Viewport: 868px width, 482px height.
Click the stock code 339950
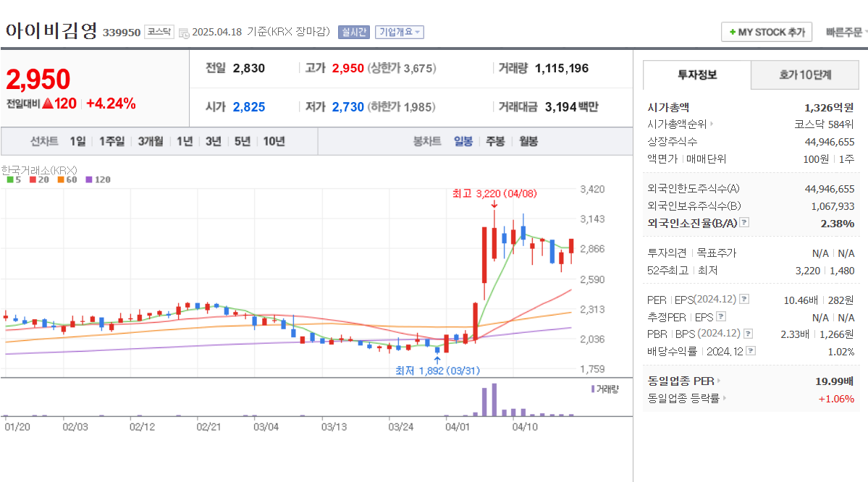pyautogui.click(x=121, y=33)
